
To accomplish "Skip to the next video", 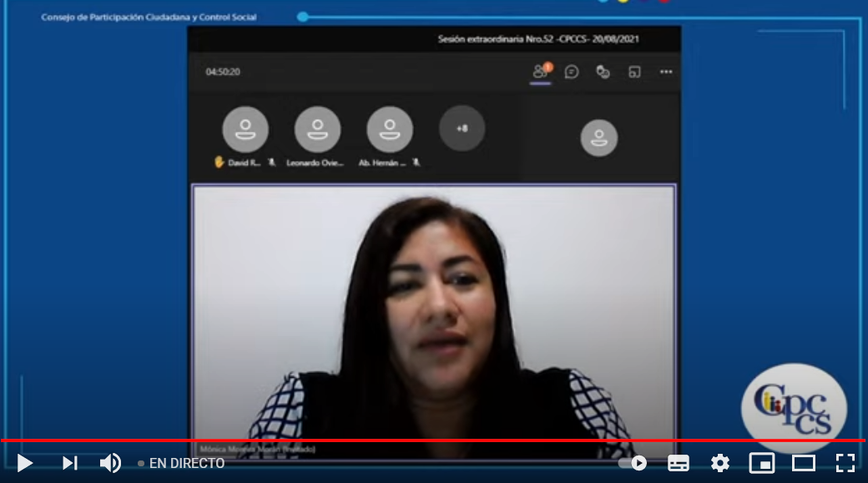I will (70, 463).
